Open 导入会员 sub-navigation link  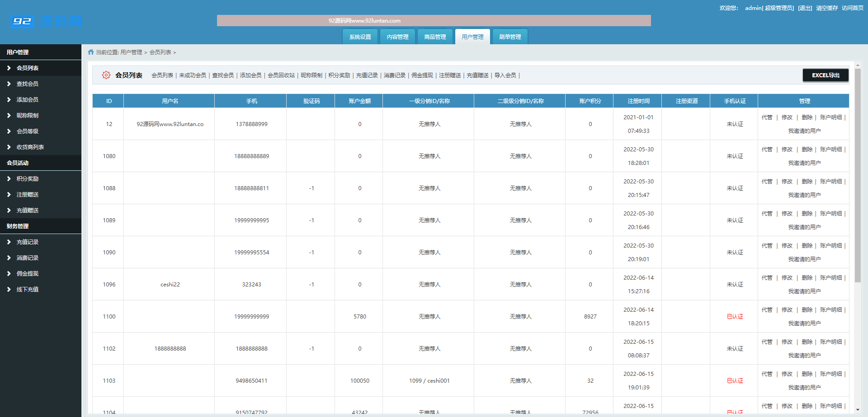[505, 75]
